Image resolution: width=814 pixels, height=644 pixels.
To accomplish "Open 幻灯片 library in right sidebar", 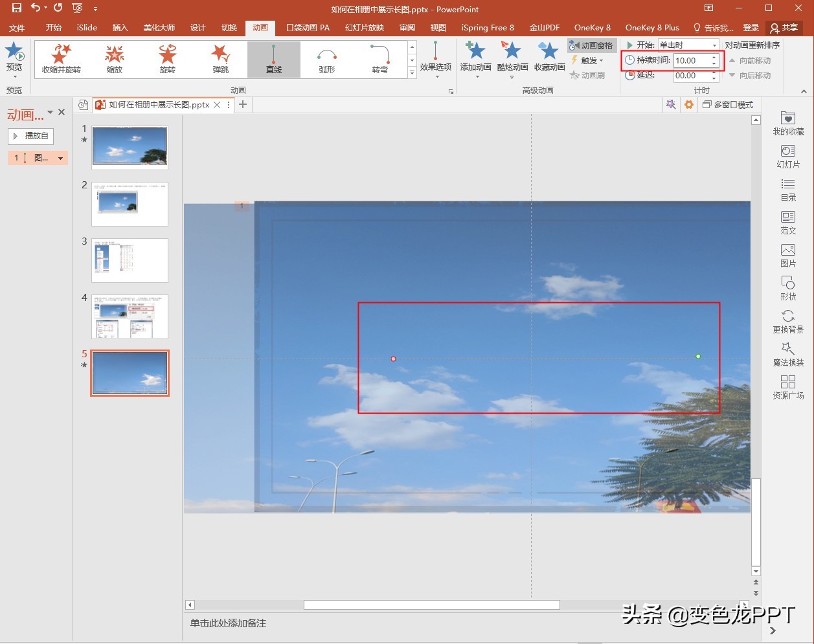I will (788, 157).
